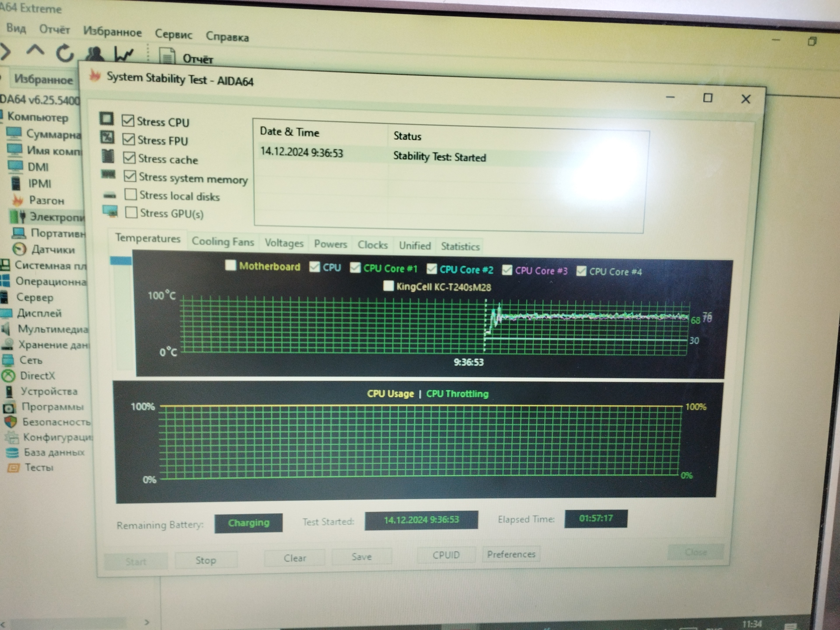840x630 pixels.
Task: Uncheck the Stress CPU checkbox
Action: (128, 120)
